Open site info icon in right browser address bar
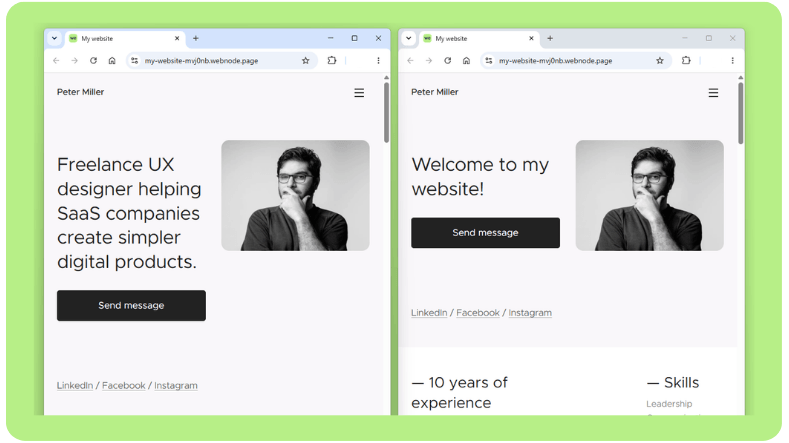The height and width of the screenshot is (443, 789). pos(489,60)
